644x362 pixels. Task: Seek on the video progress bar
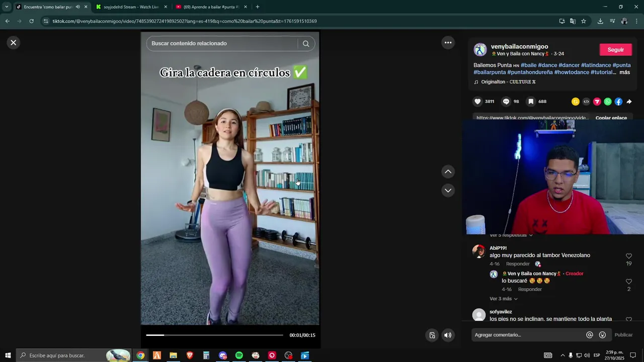pos(214,335)
